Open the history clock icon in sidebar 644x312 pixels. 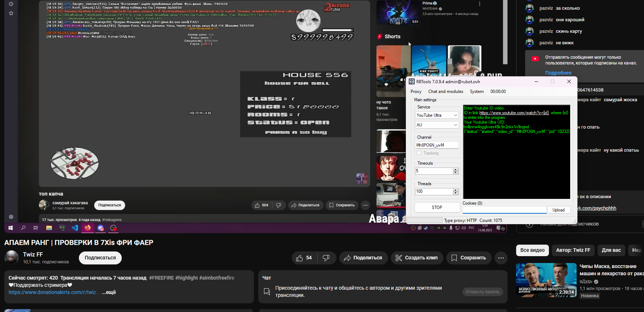[x=11, y=4]
